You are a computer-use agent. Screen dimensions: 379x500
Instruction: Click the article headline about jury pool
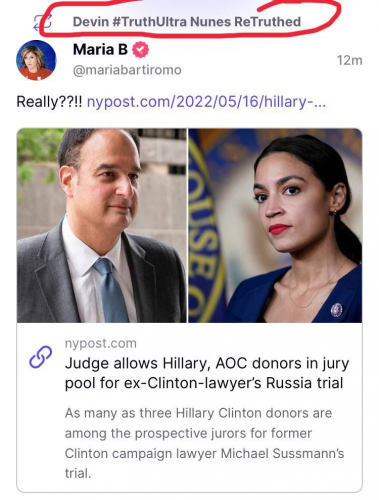207,373
